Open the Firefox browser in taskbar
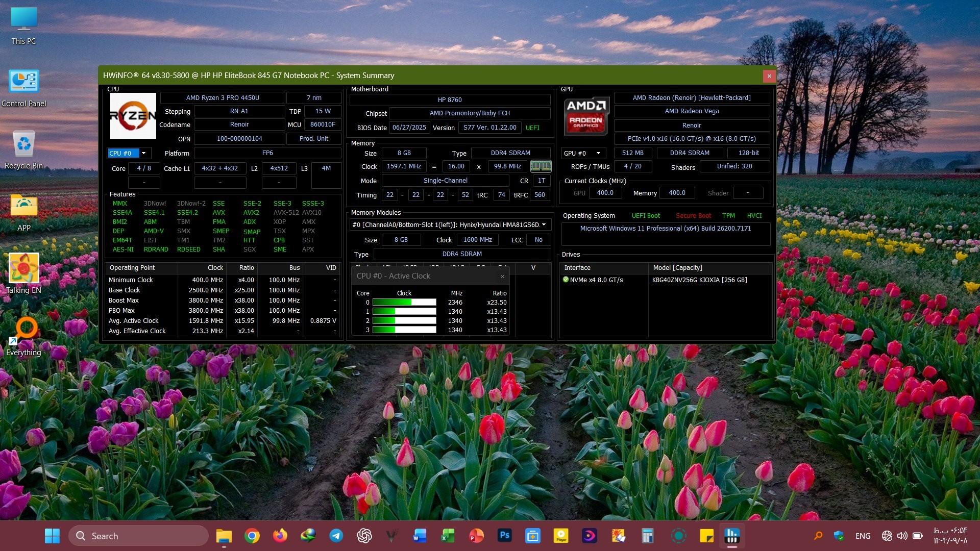The height and width of the screenshot is (551, 980). pos(280,536)
